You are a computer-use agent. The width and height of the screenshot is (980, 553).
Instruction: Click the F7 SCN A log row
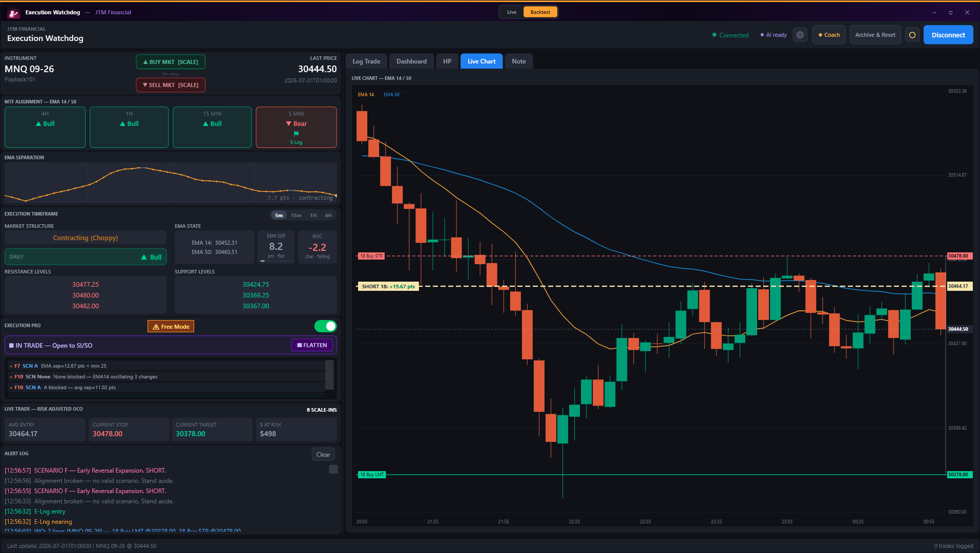click(166, 366)
